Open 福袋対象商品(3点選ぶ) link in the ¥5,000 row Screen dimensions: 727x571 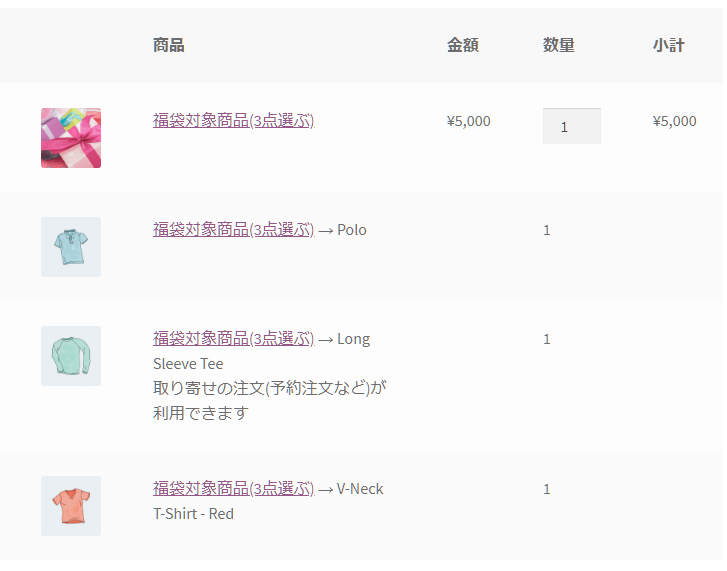[234, 121]
